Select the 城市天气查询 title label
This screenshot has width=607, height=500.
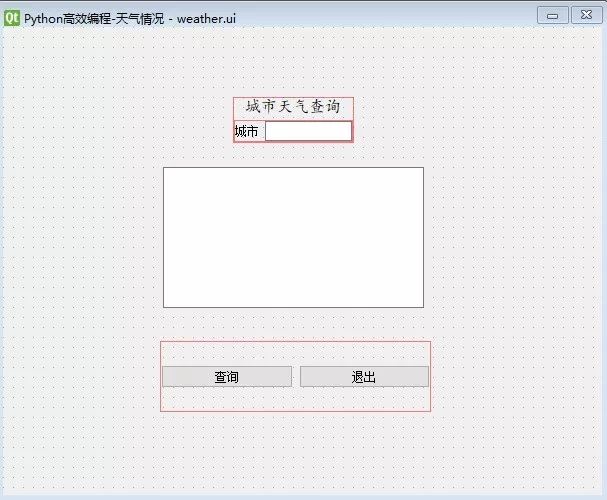[x=293, y=106]
